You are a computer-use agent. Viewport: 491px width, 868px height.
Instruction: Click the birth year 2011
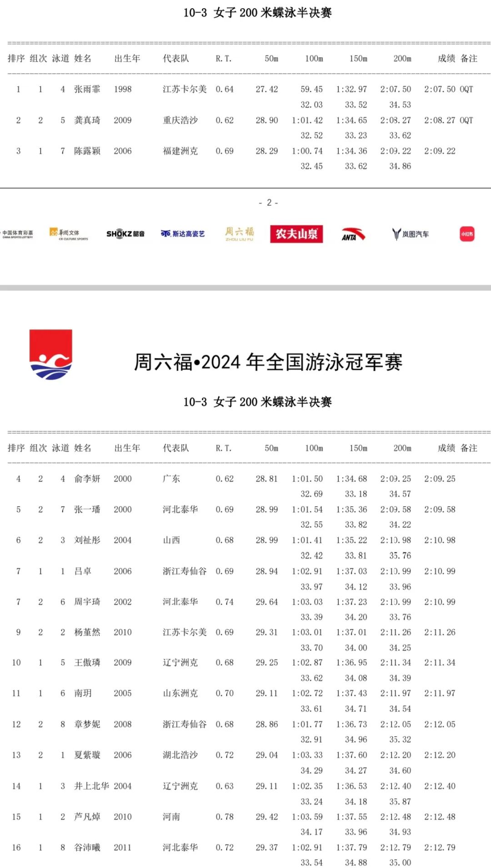[x=123, y=847]
